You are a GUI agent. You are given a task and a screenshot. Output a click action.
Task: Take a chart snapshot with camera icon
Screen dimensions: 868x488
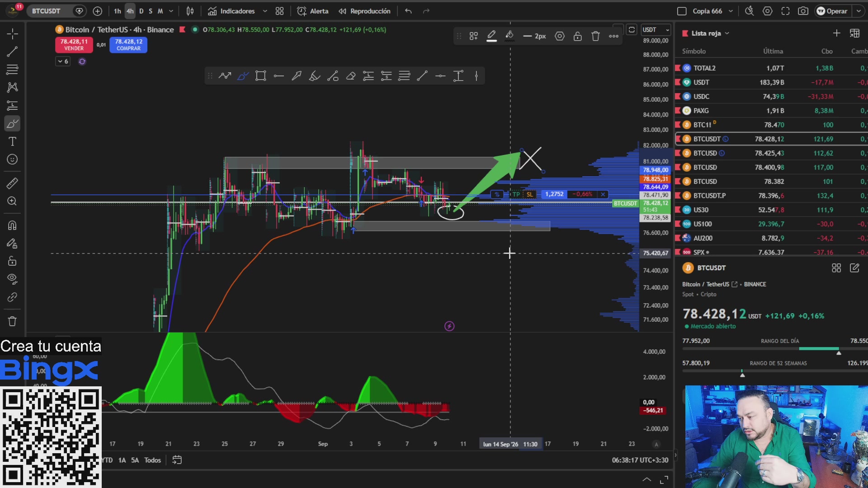(803, 11)
